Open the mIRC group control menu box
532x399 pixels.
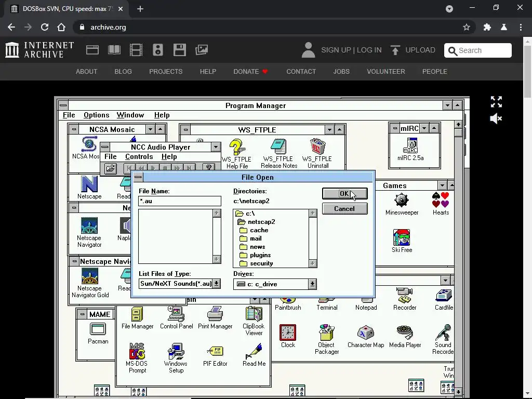(x=395, y=128)
